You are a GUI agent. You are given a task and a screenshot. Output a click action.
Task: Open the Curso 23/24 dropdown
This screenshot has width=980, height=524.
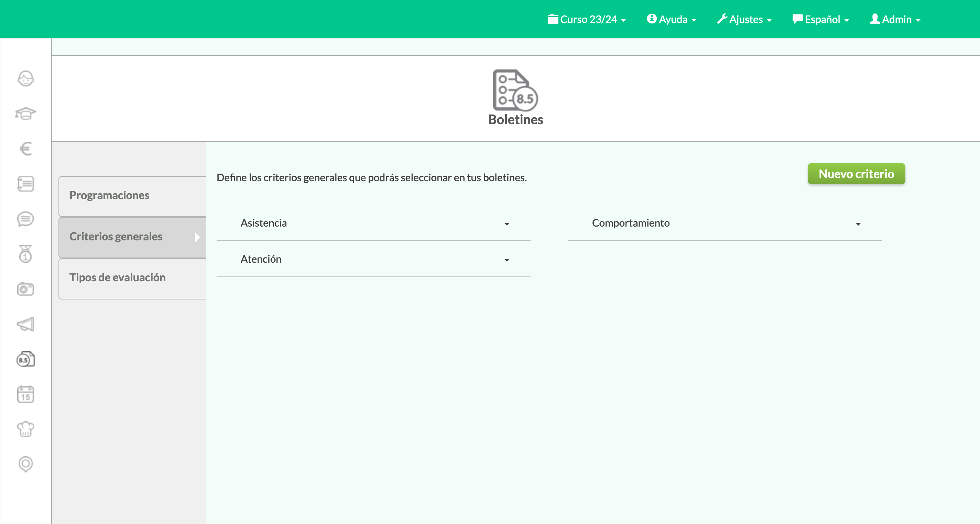click(587, 19)
